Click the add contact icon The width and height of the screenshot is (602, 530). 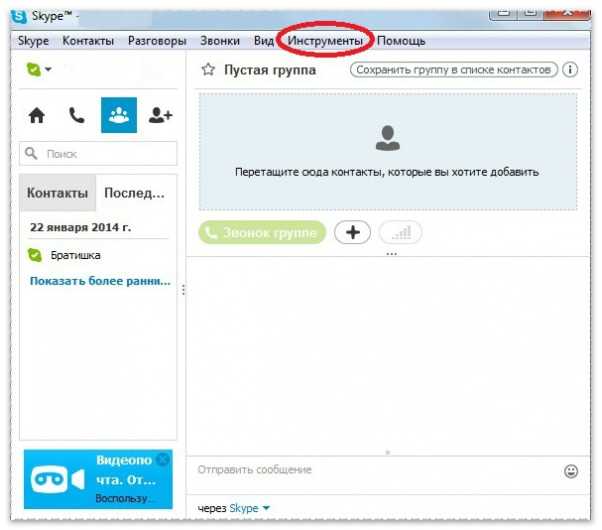pos(160,115)
